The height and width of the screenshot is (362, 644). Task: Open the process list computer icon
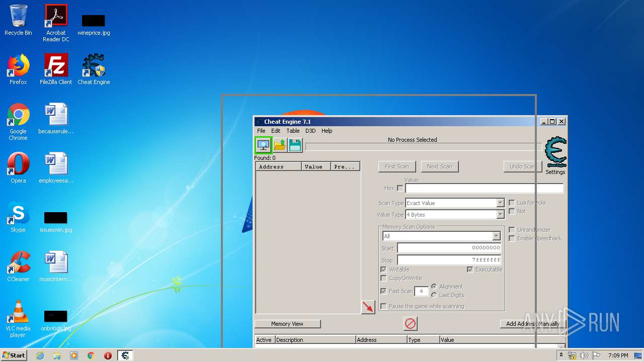click(x=263, y=145)
